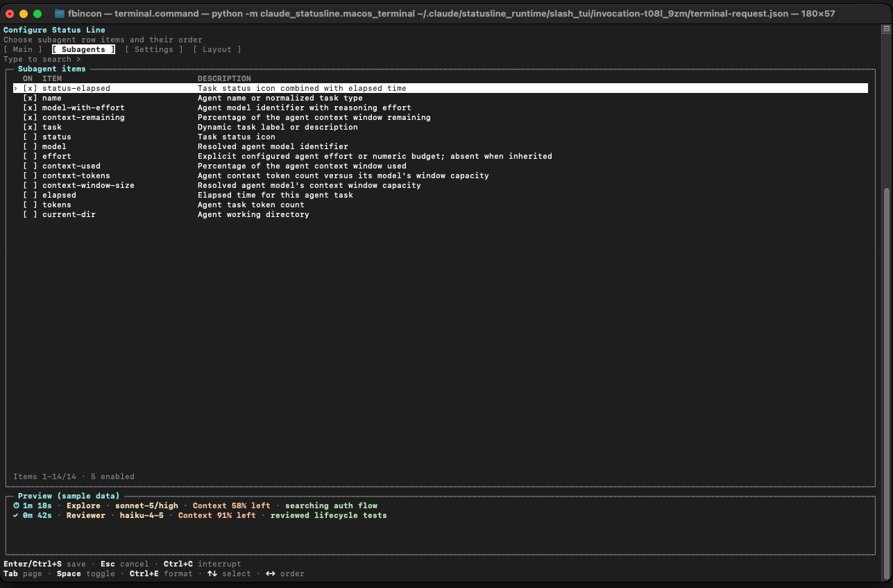This screenshot has width=893, height=588.
Task: Click 'sonnet-5/high' in the preview
Action: [146, 506]
